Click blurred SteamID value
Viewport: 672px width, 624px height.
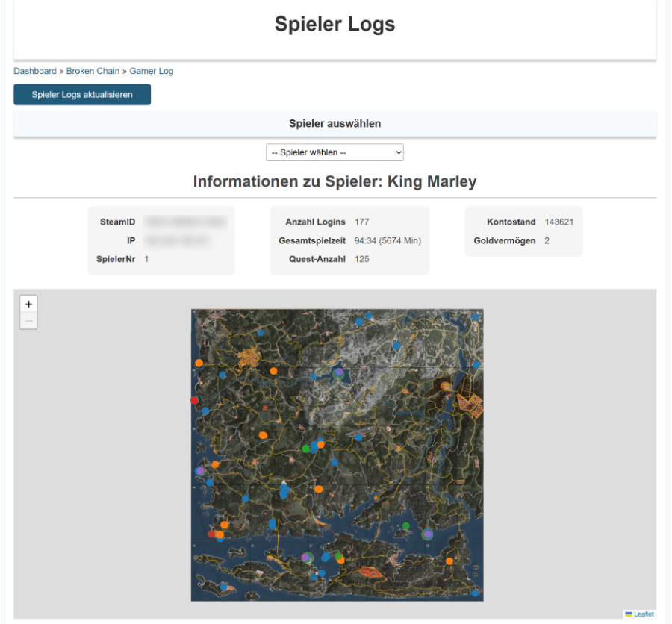(x=186, y=222)
